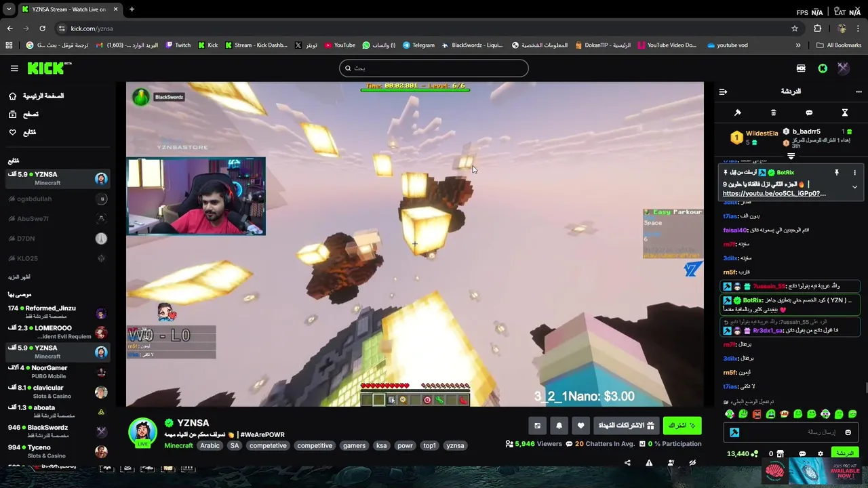The height and width of the screenshot is (488, 868).
Task: Open LOMEROOO channel in sidebar
Action: (57, 332)
